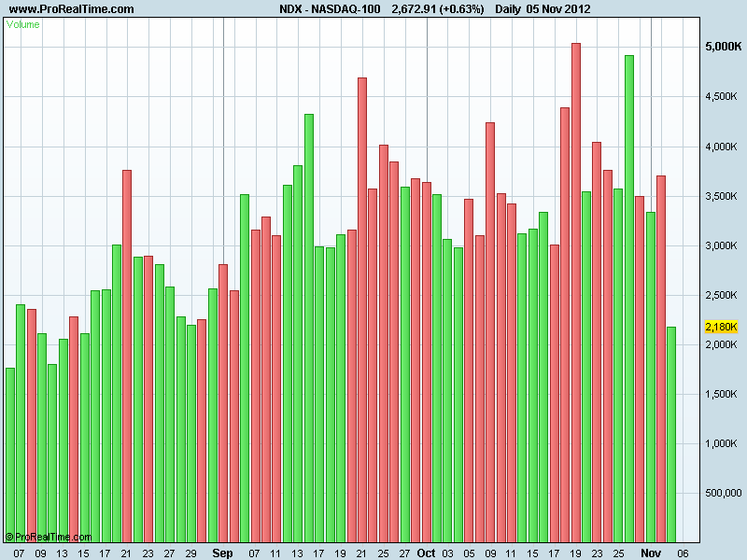Screen dimensions: 747x560
Task: Click the 2,672.91 (+0.63%) price value
Action: tap(438, 9)
